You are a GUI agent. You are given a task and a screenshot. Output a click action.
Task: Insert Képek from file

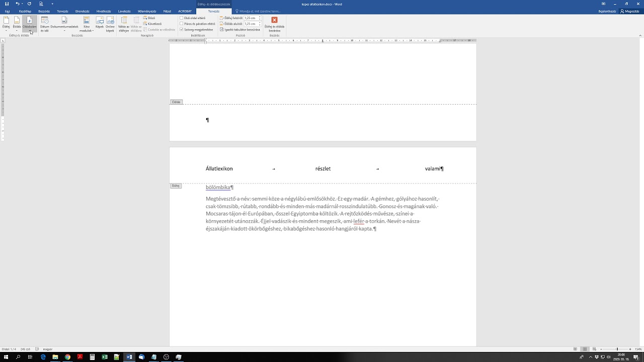point(100,23)
